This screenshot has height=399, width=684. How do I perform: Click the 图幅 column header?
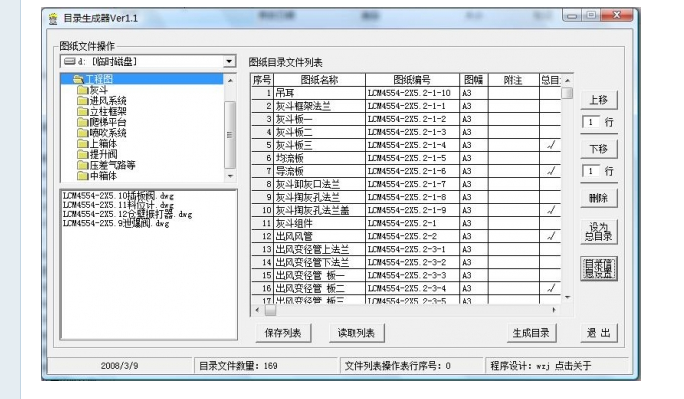pos(473,80)
